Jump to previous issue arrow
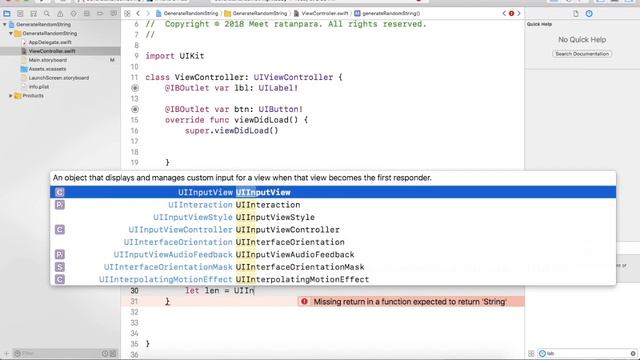 (x=504, y=13)
